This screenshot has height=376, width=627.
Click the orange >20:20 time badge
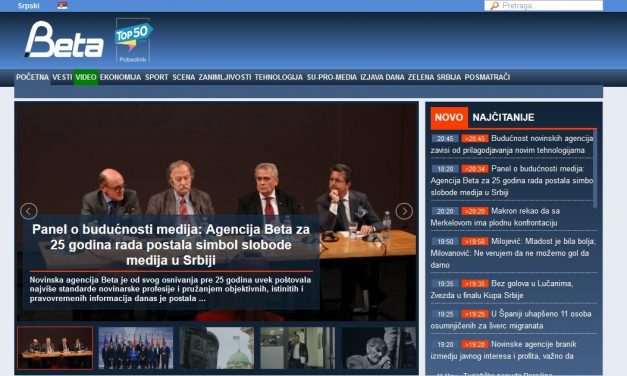click(475, 211)
